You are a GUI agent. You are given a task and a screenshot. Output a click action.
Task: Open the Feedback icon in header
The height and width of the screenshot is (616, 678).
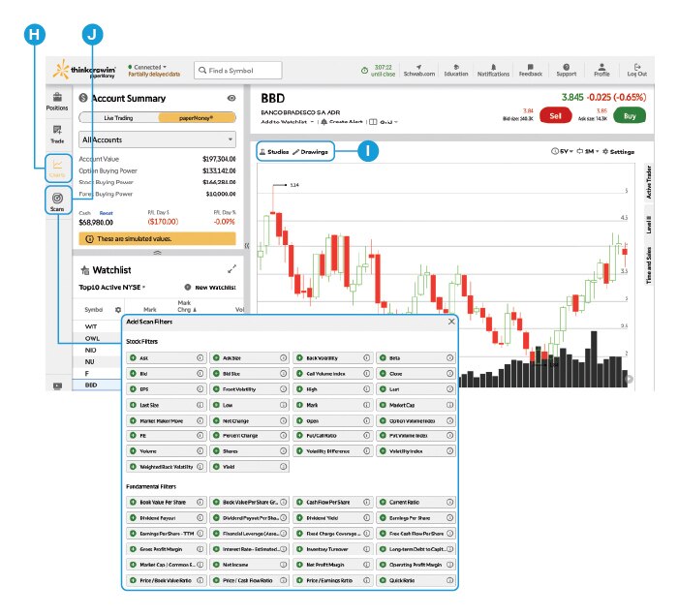click(x=531, y=67)
